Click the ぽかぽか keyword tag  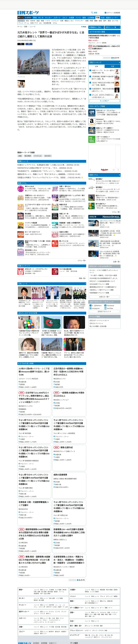tap(48, 156)
